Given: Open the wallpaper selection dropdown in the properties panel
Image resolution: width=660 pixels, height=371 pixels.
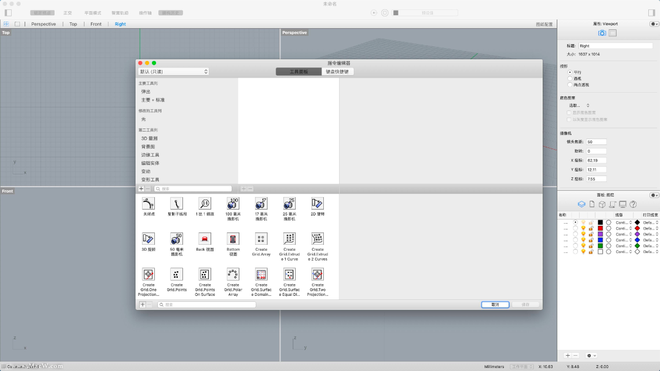Looking at the screenshot, I should click(x=579, y=106).
